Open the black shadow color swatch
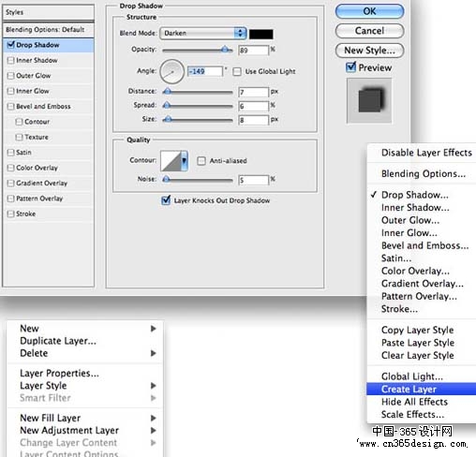Screen dimensions: 476x457 tap(261, 34)
